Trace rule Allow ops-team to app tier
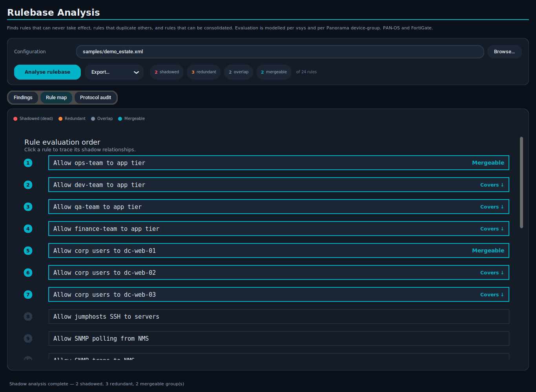 [279, 163]
